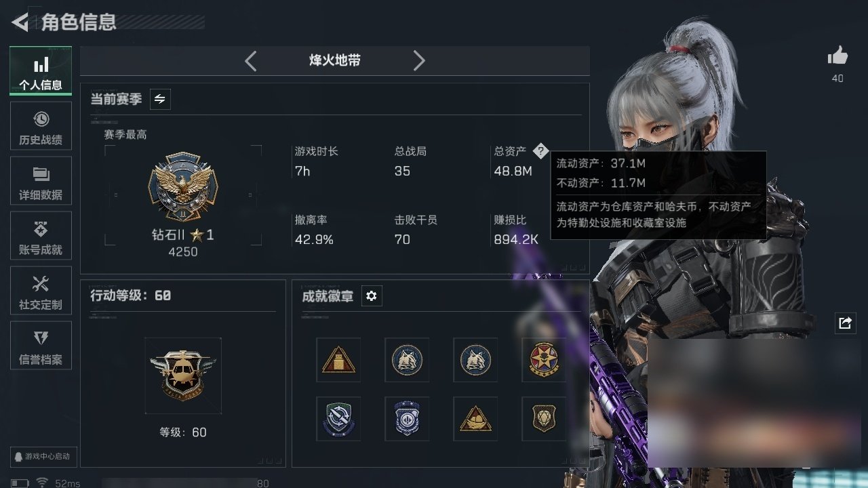Viewport: 868px width, 488px height.
Task: Click the 游戏中心启动 button
Action: click(x=43, y=456)
